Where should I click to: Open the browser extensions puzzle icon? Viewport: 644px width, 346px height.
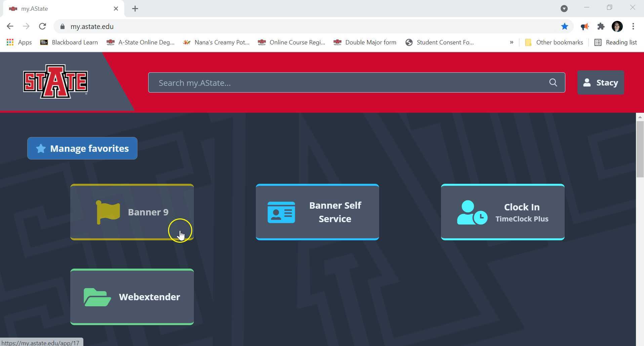pyautogui.click(x=601, y=27)
